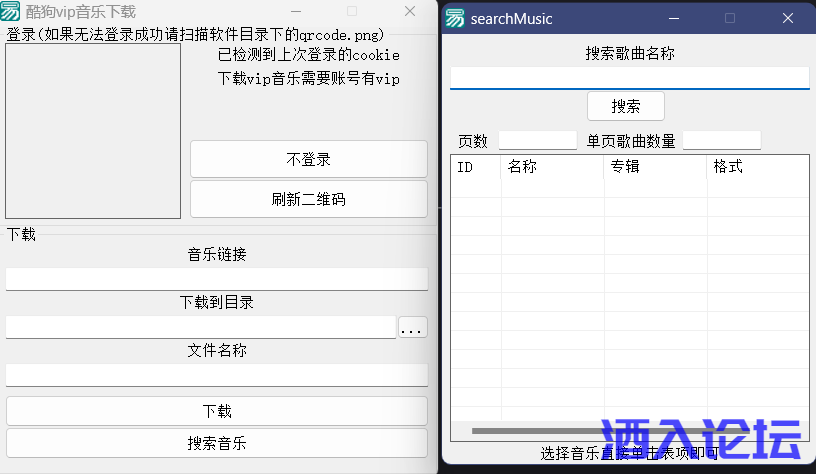Minimize the 酷狗vip音乐下载 window
Screen dimensions: 816x474
point(296,11)
